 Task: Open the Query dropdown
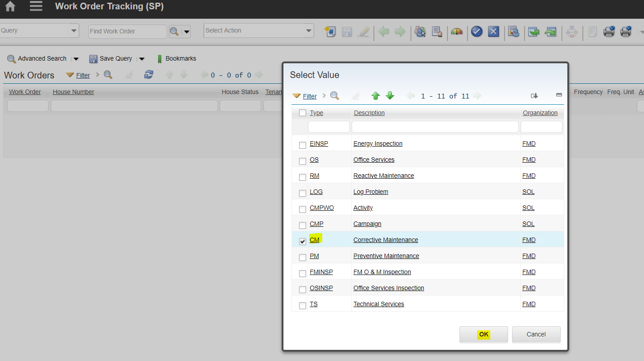[74, 30]
